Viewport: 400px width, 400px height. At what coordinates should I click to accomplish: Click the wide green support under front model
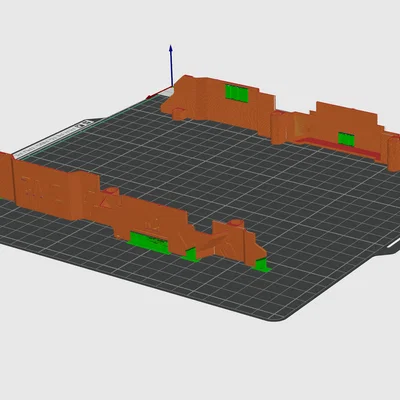click(149, 243)
